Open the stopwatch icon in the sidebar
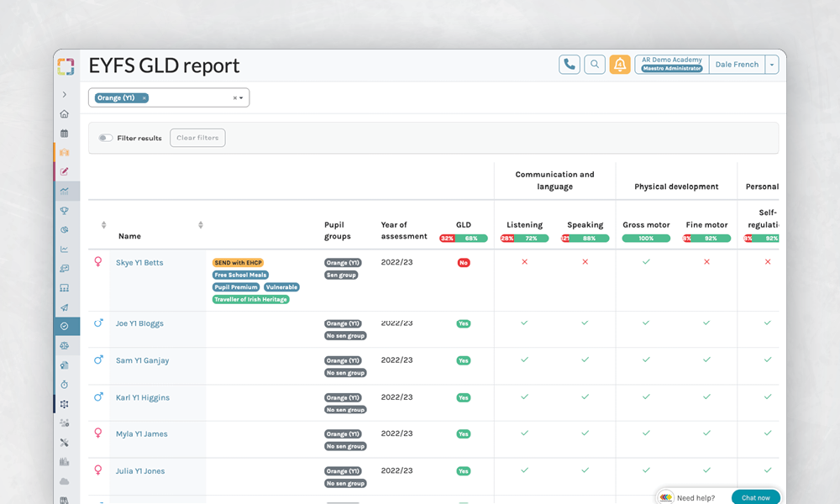840x504 pixels. (x=65, y=385)
